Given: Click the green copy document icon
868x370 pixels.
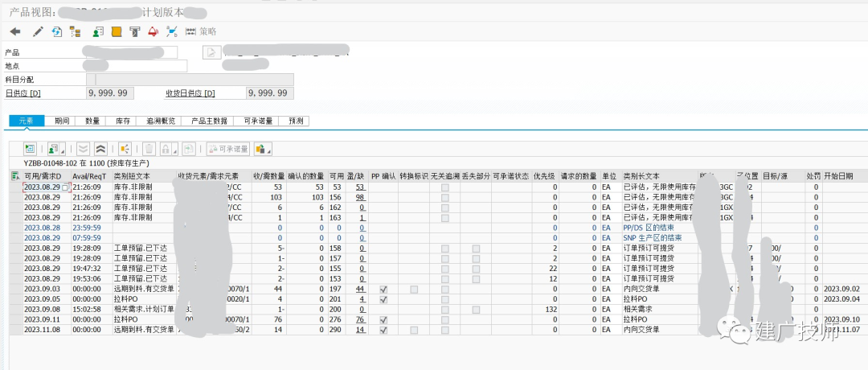Looking at the screenshot, I should tap(189, 149).
